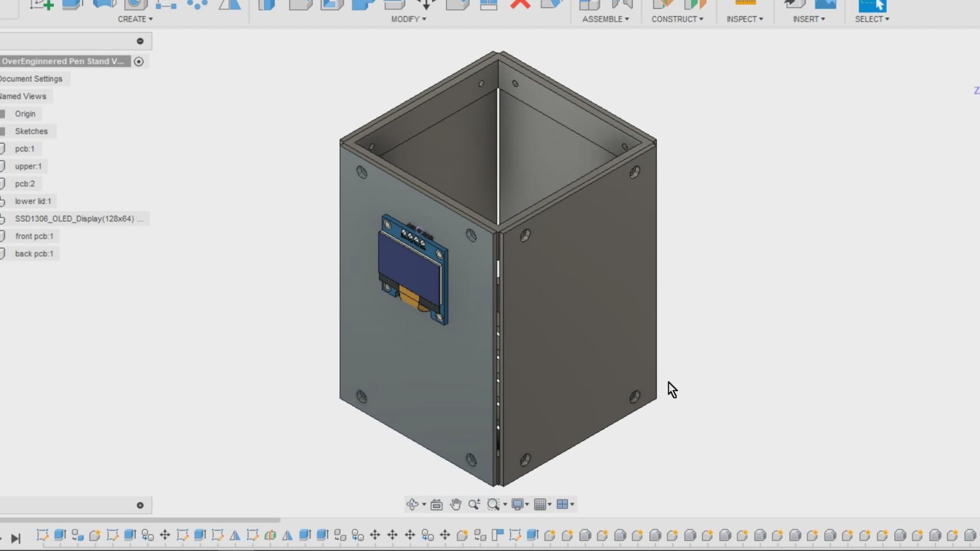The width and height of the screenshot is (980, 551).
Task: Click the Zoom Window fit icon
Action: tap(493, 505)
